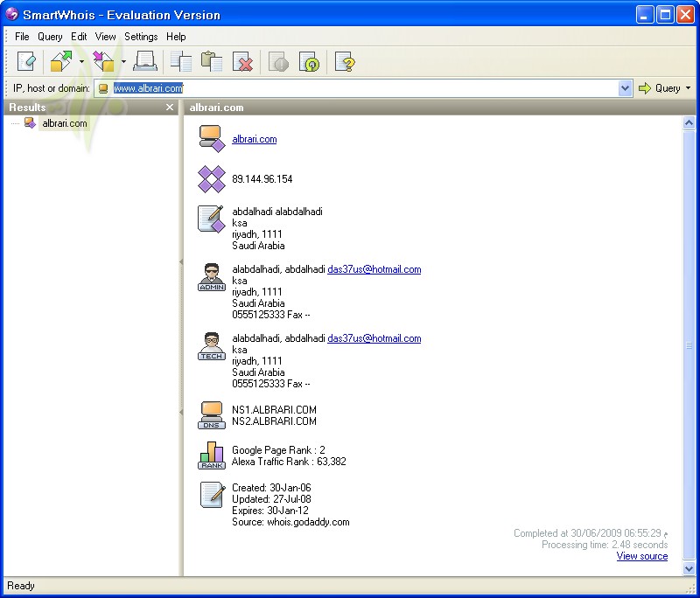
Task: Click the Copy toolbar icon
Action: pos(181,61)
